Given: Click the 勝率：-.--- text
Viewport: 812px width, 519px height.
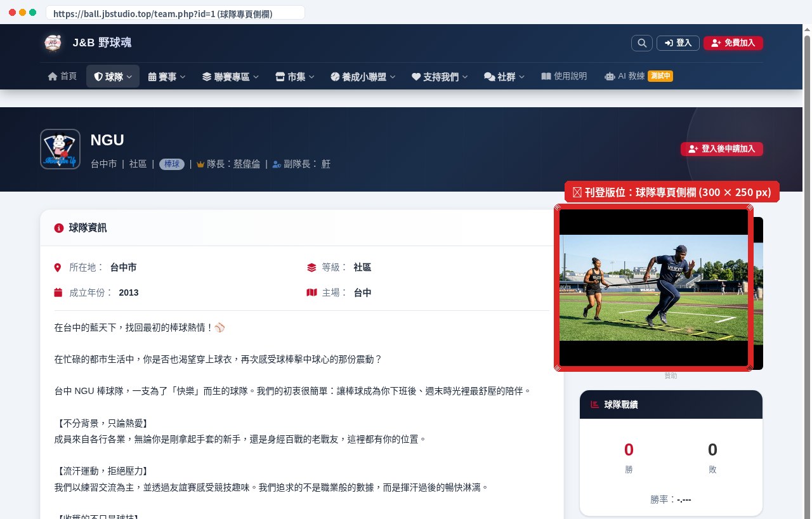Looking at the screenshot, I should coord(671,499).
